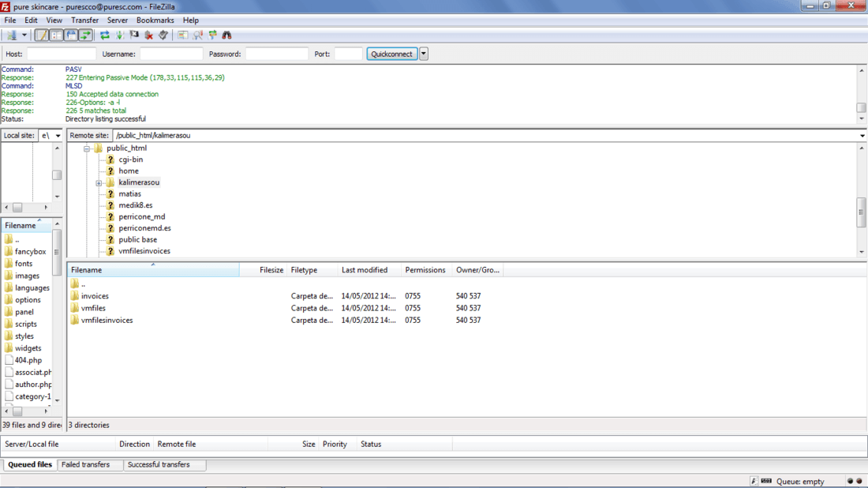Image resolution: width=868 pixels, height=488 pixels.
Task: Open the Bookmarks menu
Action: click(x=155, y=20)
